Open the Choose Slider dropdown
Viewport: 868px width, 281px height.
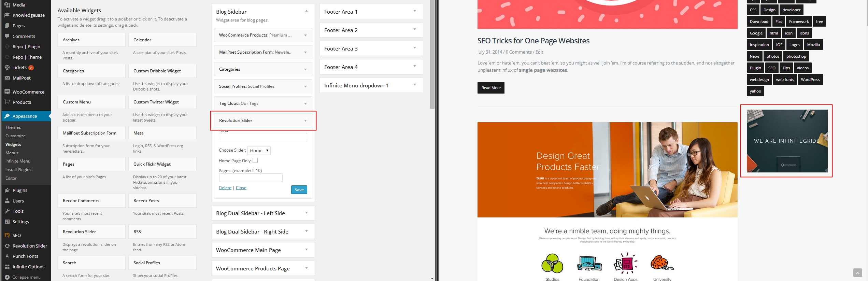tap(259, 151)
